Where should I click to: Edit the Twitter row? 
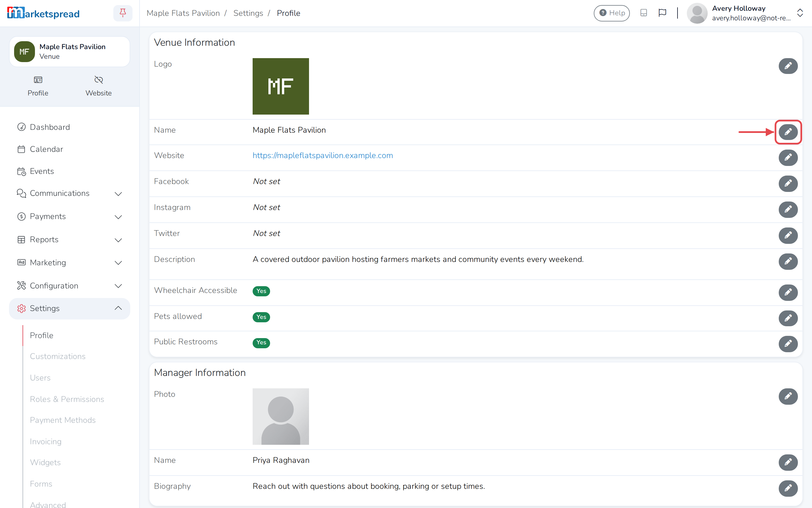point(788,236)
